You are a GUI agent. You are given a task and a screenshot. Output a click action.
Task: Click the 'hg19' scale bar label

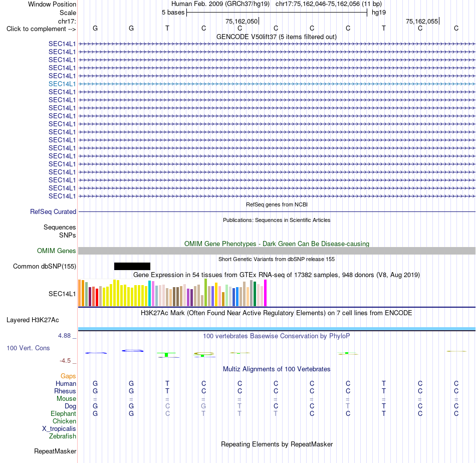point(379,13)
